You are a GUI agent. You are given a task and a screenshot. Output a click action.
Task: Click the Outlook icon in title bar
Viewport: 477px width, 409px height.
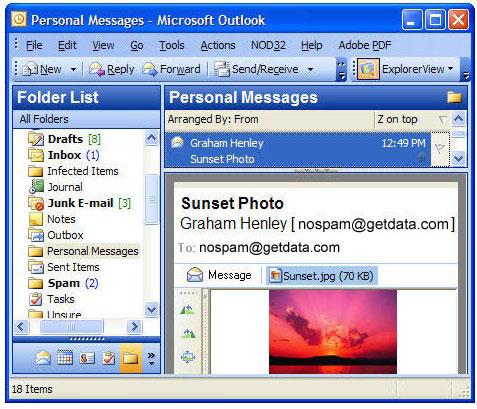(19, 19)
